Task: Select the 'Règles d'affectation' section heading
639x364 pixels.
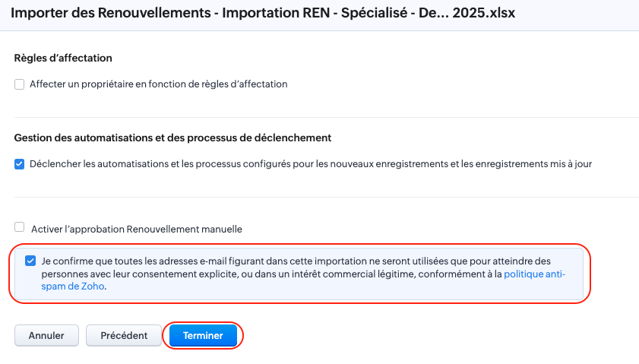Action: tap(63, 58)
